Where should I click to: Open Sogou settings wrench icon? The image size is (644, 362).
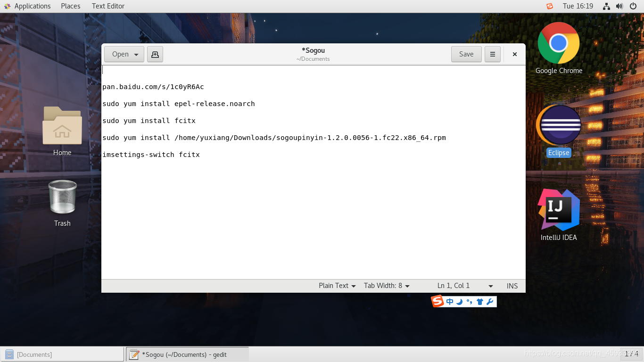point(490,302)
